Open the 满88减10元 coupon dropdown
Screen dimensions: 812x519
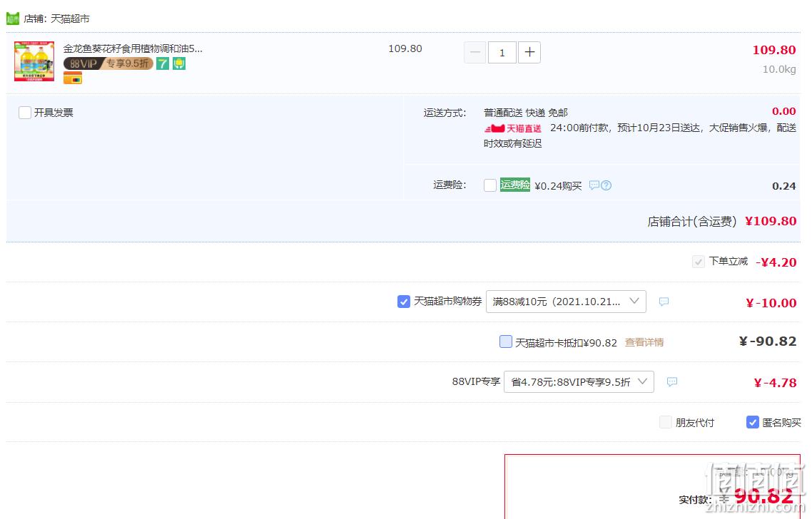coord(566,302)
